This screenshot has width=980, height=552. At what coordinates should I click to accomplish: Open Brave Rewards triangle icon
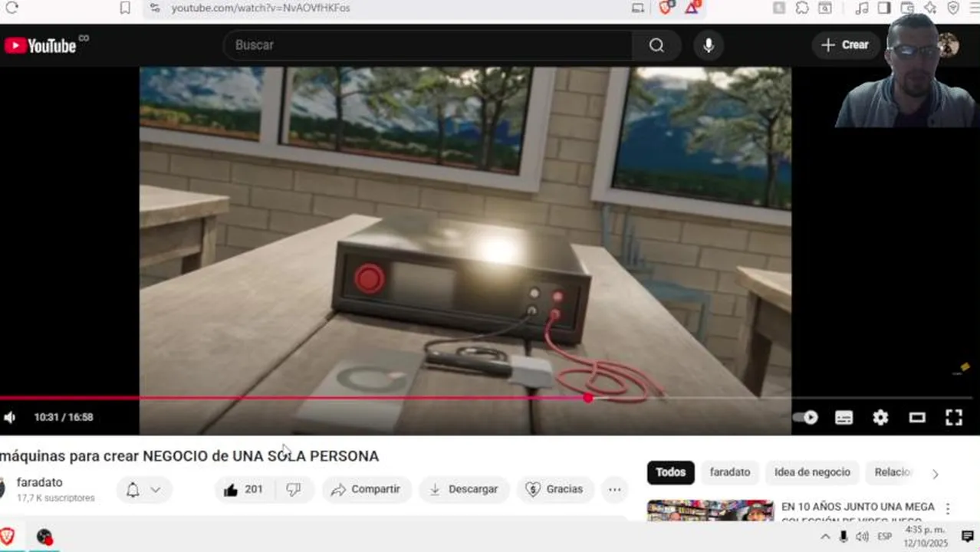coord(692,8)
